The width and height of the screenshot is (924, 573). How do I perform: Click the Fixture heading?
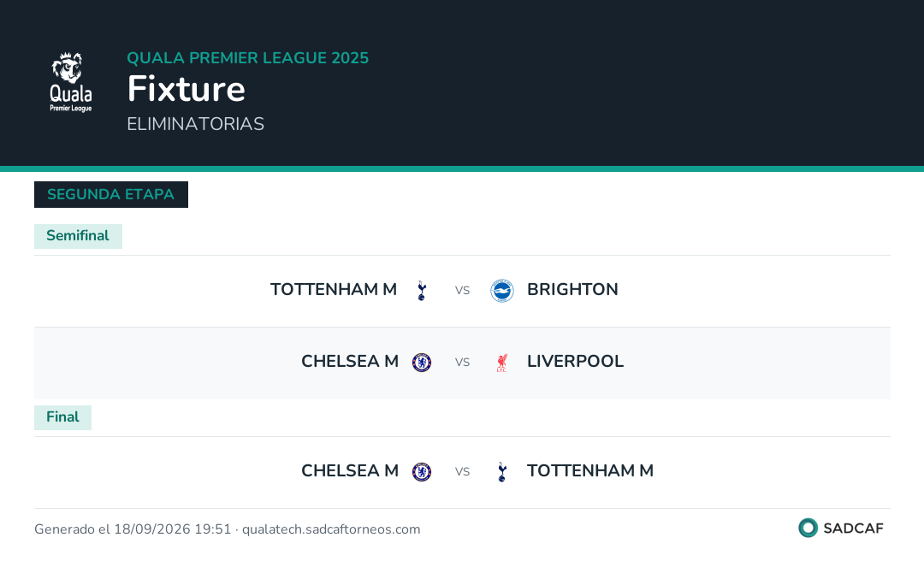click(187, 89)
